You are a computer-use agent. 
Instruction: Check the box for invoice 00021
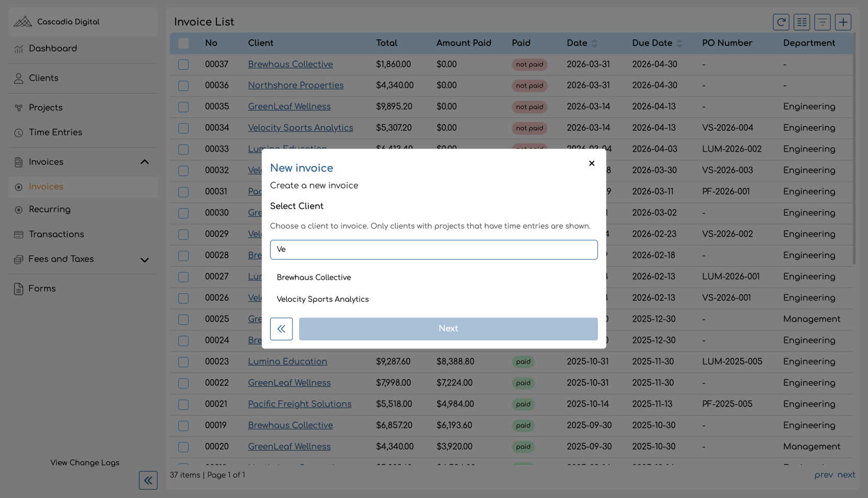click(183, 404)
